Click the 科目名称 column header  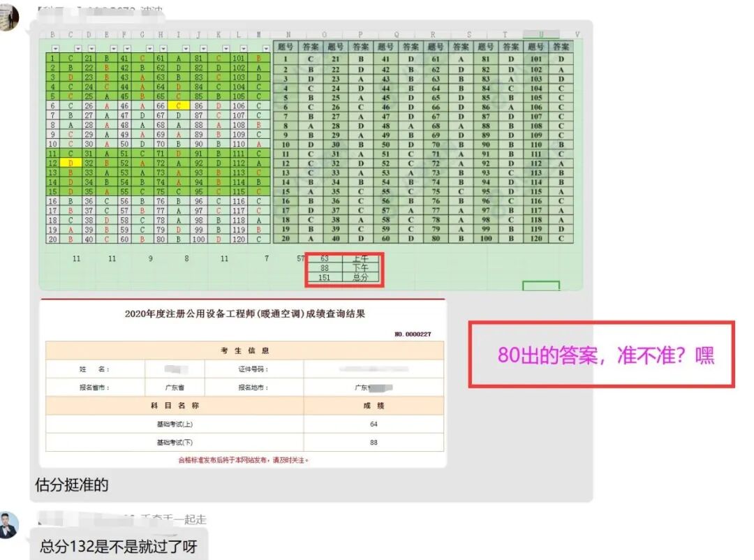click(175, 406)
